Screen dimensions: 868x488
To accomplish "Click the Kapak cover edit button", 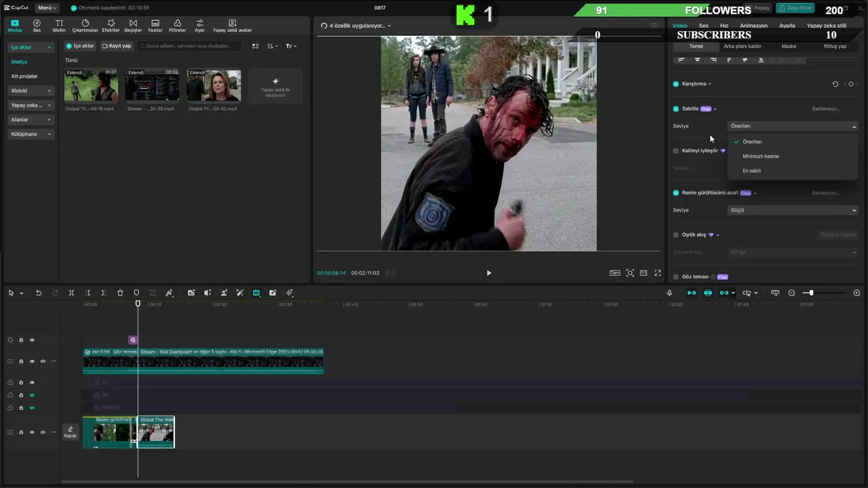I will tap(71, 432).
